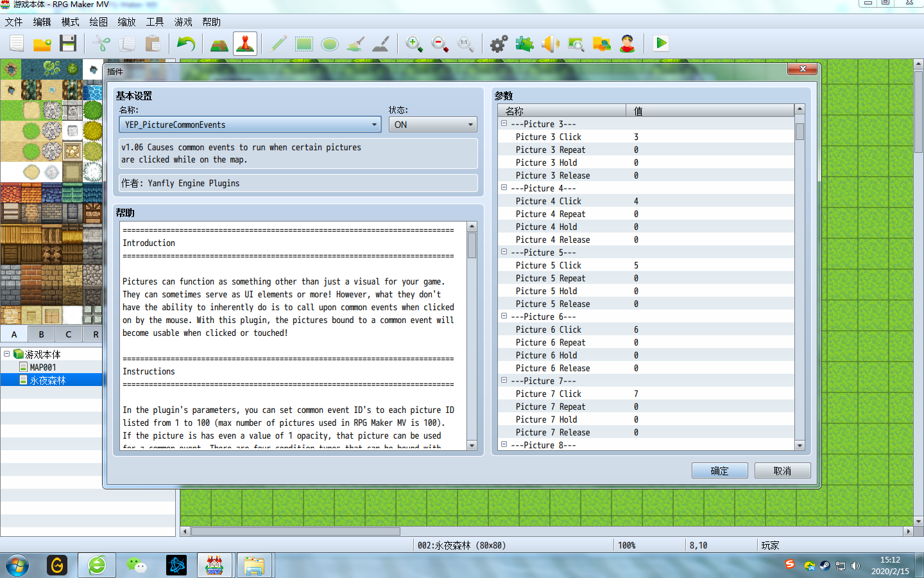Switch to Map editing mode icon
924x578 pixels.
click(219, 44)
